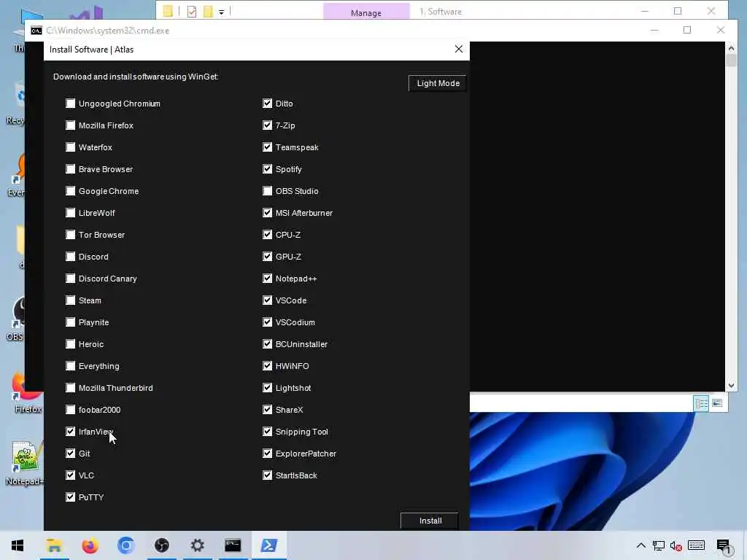This screenshot has height=560, width=747.
Task: Deselect 7-Zip
Action: 267,125
